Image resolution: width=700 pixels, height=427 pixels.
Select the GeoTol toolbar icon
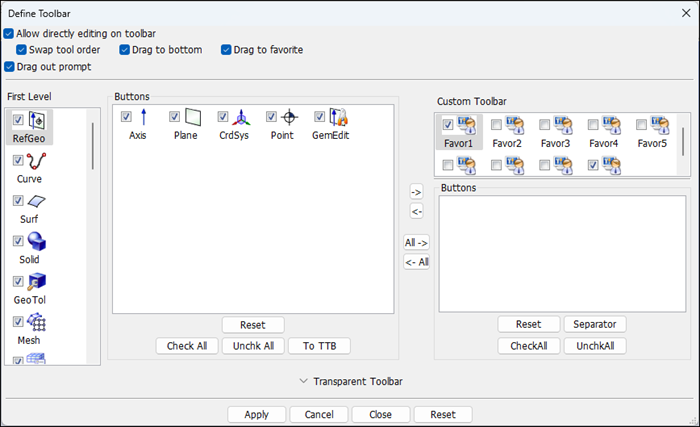(37, 282)
